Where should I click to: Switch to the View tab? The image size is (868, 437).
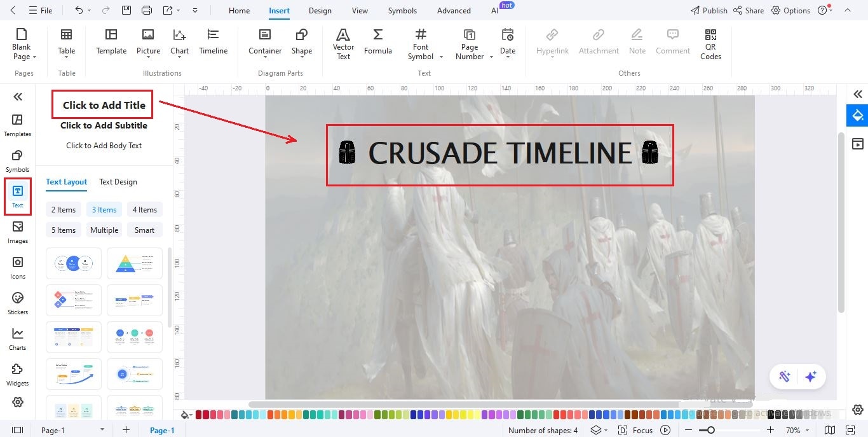360,10
